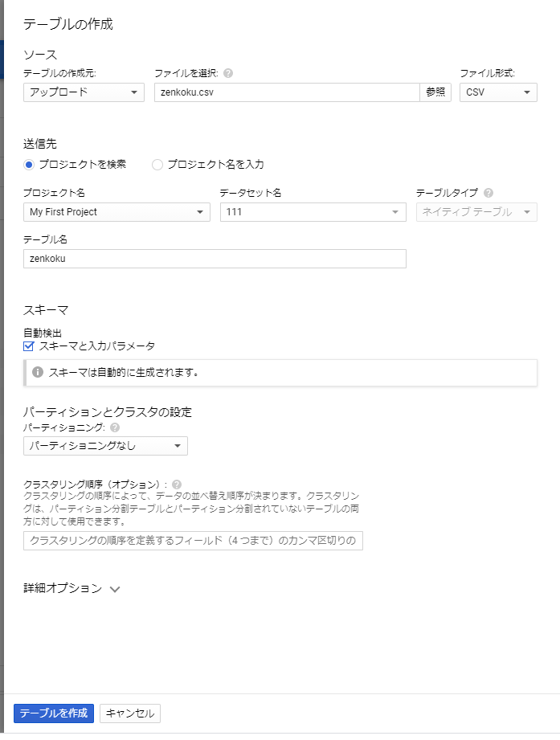Viewport: 560px width, 740px height.
Task: Select プロジェクト名を入力 radio button
Action: [157, 165]
